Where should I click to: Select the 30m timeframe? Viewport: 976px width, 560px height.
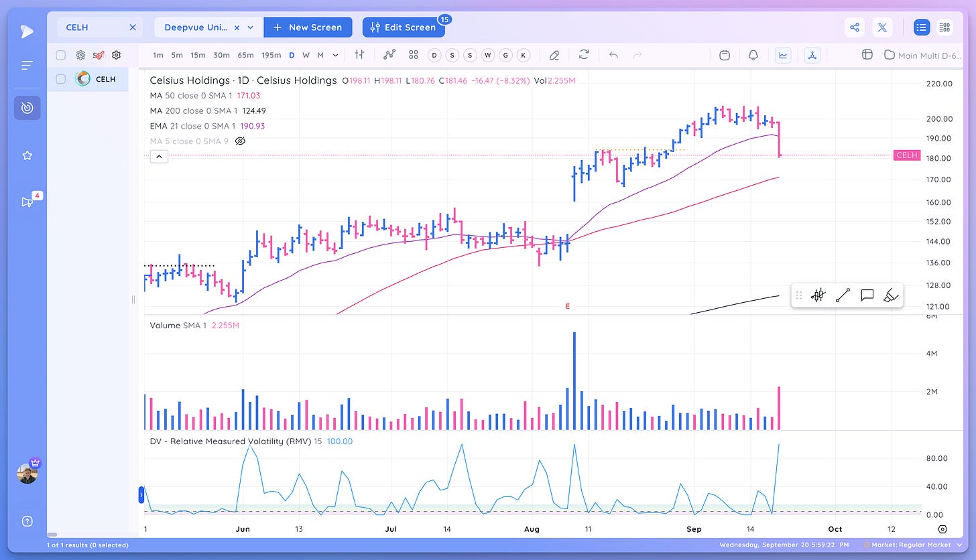(x=221, y=55)
